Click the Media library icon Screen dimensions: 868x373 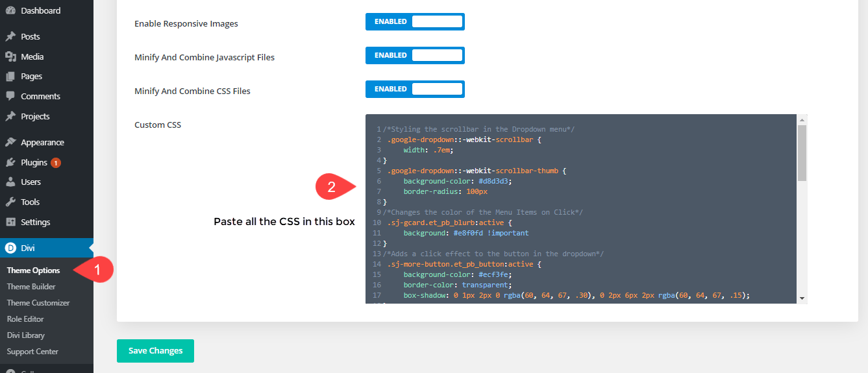(10, 56)
